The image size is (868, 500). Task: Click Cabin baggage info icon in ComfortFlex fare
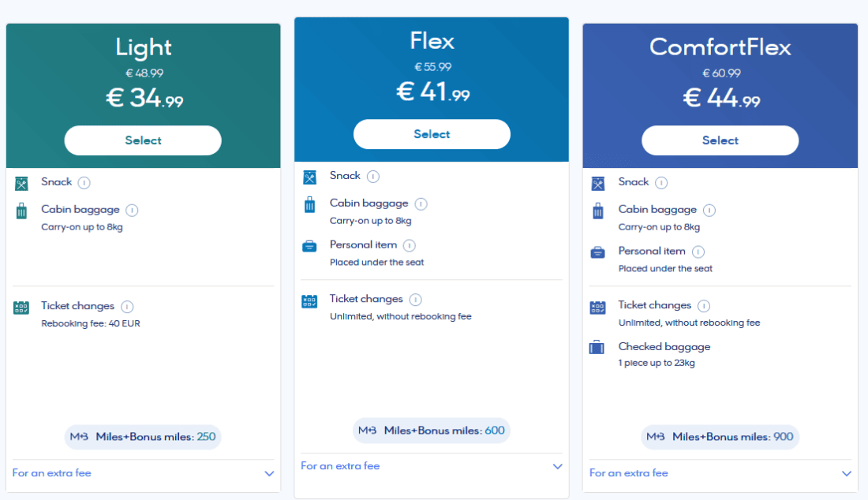tap(709, 211)
